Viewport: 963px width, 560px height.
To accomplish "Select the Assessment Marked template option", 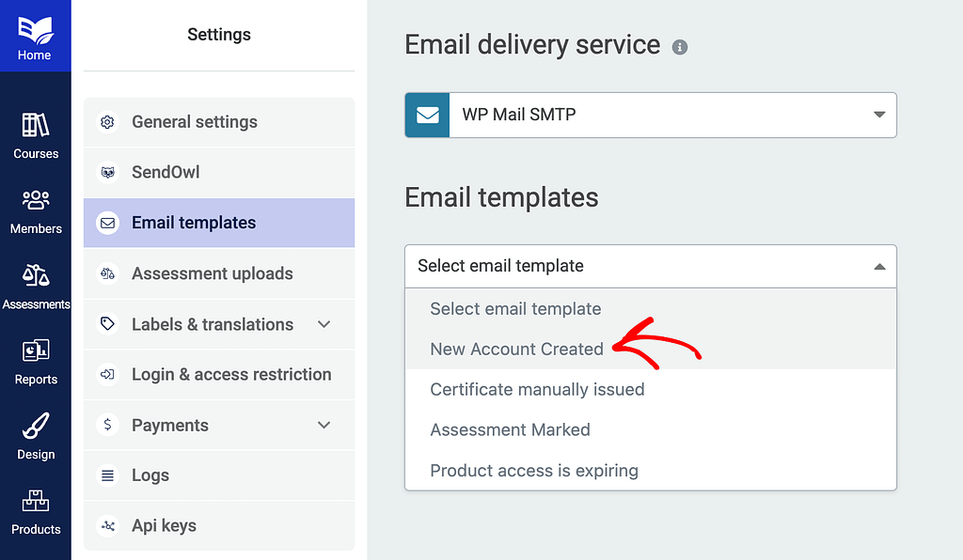I will (x=510, y=429).
